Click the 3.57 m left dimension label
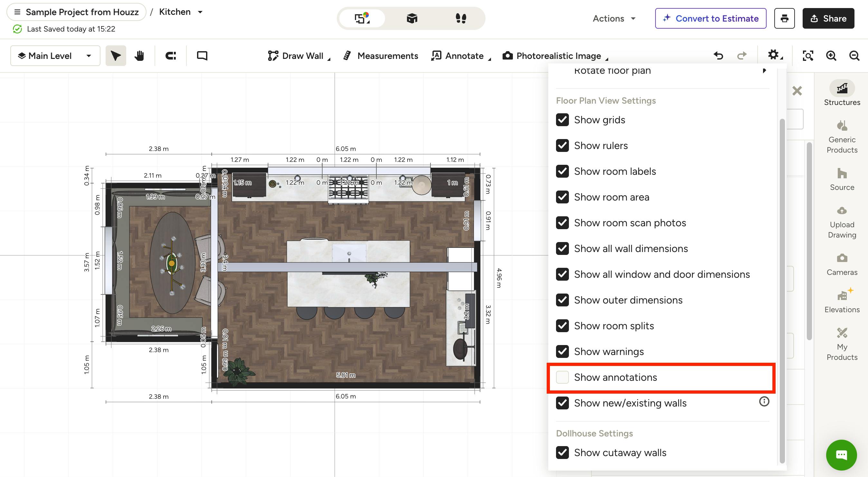The height and width of the screenshot is (477, 868). click(x=87, y=262)
